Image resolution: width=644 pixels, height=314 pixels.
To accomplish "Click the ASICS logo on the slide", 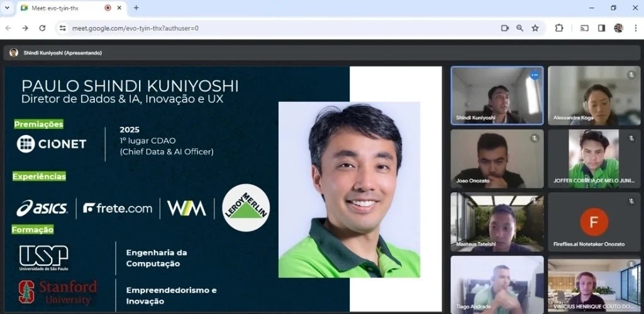I will pos(42,208).
